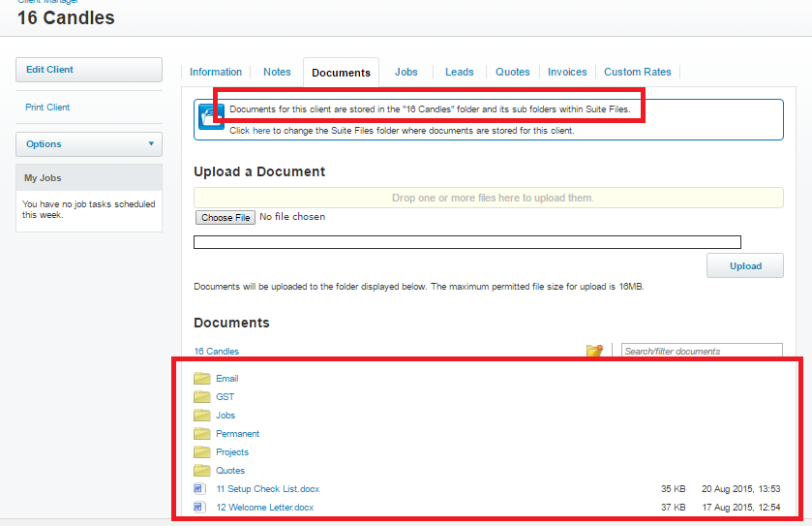The height and width of the screenshot is (526, 812).
Task: Click the Edit Client button
Action: point(89,70)
